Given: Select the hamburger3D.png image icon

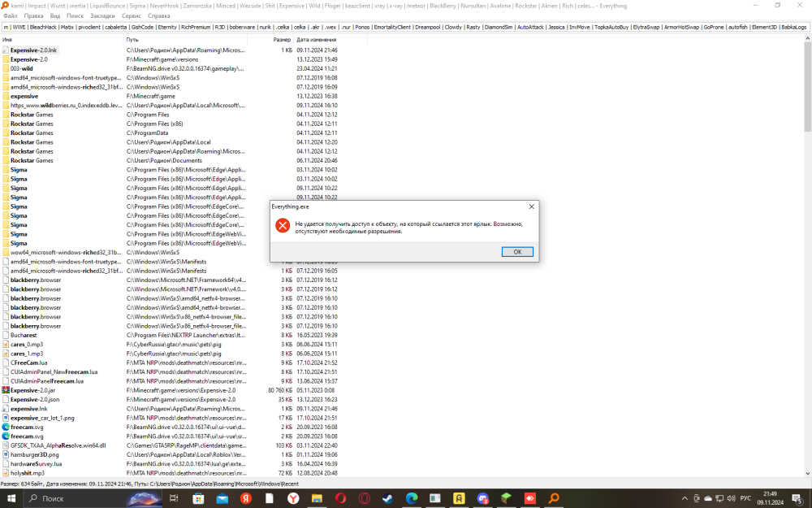Looking at the screenshot, I should click(x=5, y=454).
